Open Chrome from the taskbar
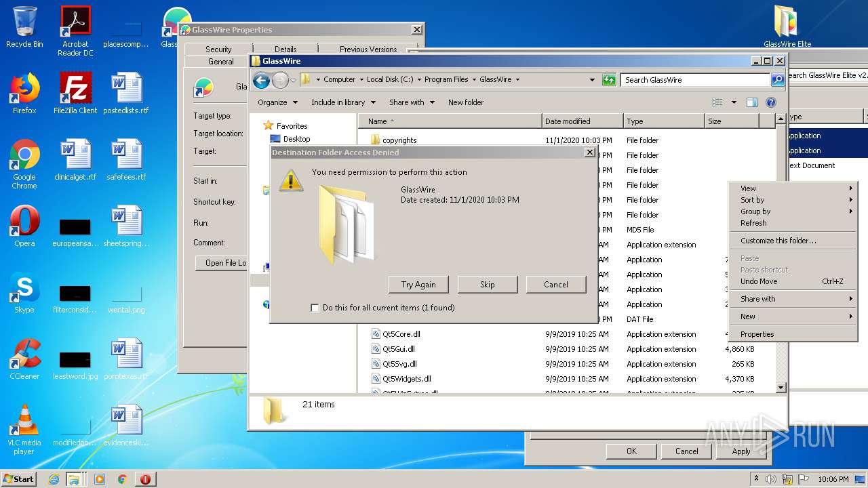This screenshot has width=868, height=488. click(x=122, y=479)
